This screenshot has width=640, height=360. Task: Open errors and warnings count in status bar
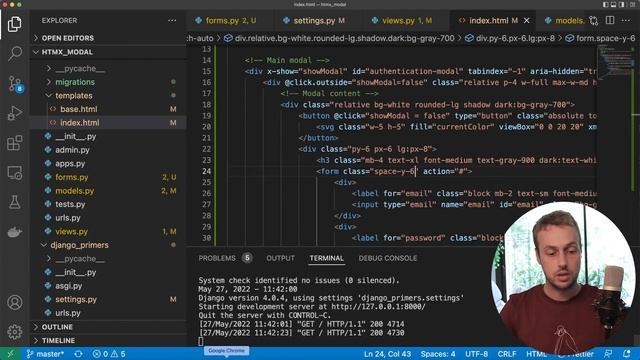pos(109,354)
